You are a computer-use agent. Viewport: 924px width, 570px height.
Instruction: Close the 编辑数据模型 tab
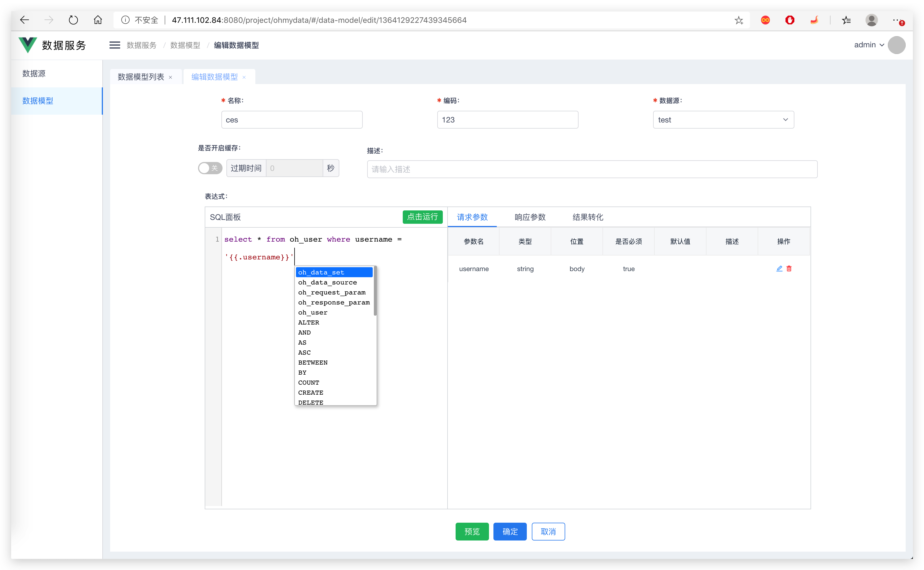click(244, 77)
